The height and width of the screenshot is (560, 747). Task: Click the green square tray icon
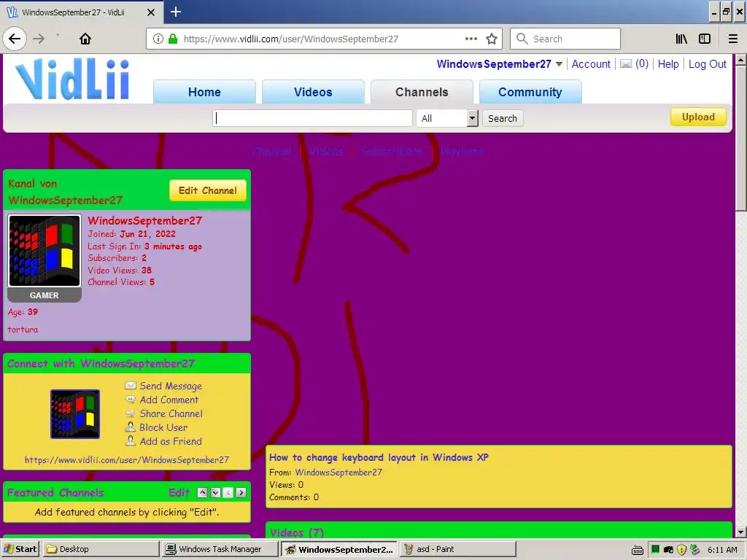click(656, 550)
